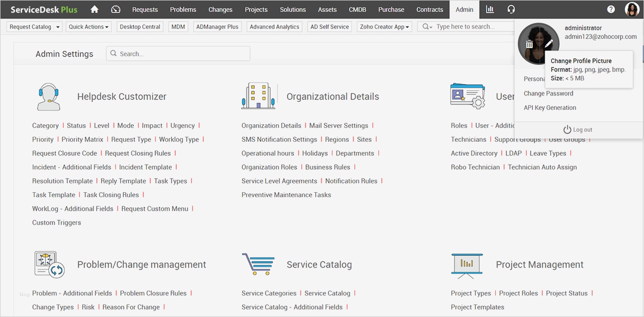Click the Log out power icon
Viewport: 644px width, 317px height.
pos(567,130)
